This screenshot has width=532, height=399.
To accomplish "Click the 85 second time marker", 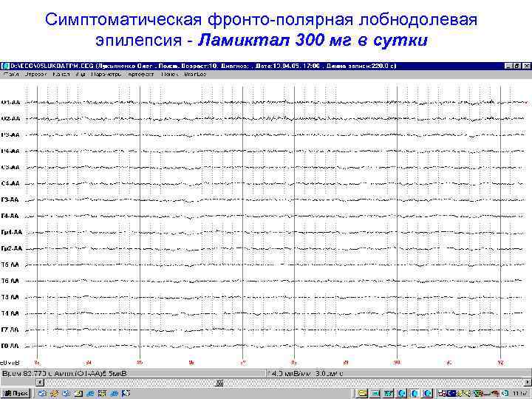I will 140,363.
